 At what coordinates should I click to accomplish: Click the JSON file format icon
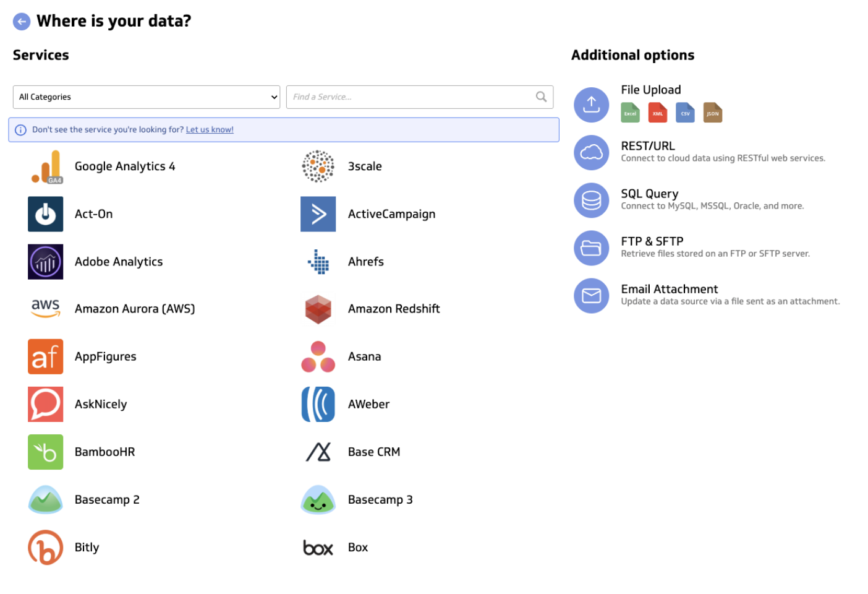712,113
